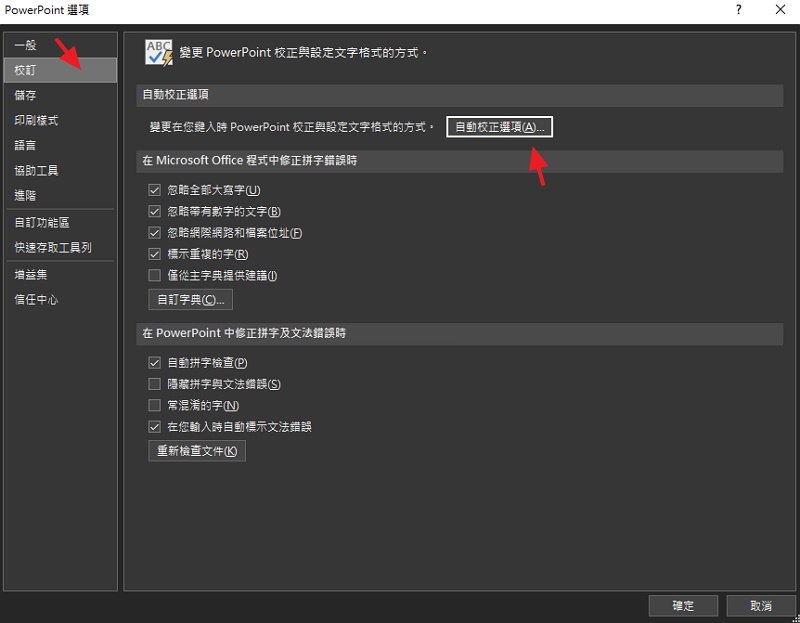800x623 pixels.
Task: Select the 一般 category
Action: pyautogui.click(x=60, y=45)
